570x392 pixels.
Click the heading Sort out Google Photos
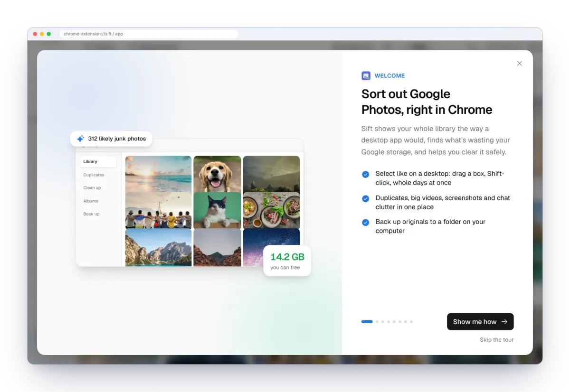[427, 102]
